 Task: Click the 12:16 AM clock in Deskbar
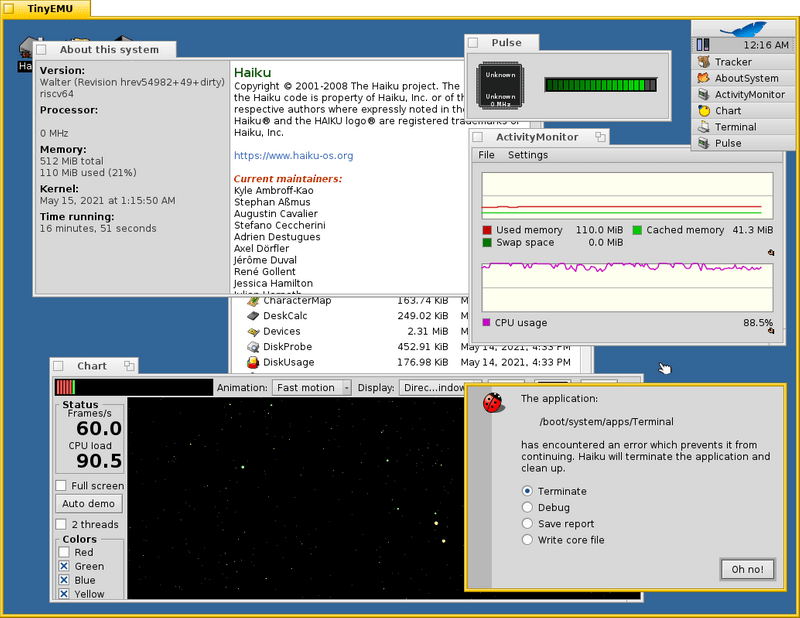pos(765,45)
